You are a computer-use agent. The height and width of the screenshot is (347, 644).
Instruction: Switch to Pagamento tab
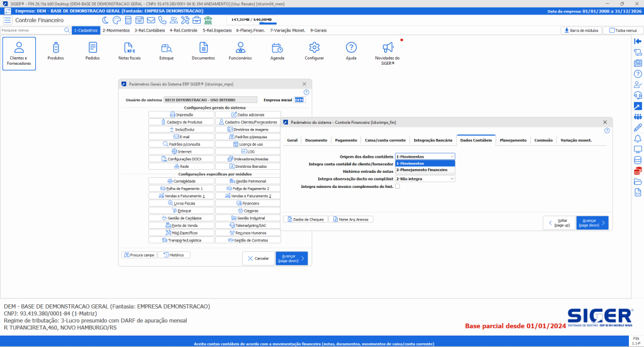[x=346, y=140]
